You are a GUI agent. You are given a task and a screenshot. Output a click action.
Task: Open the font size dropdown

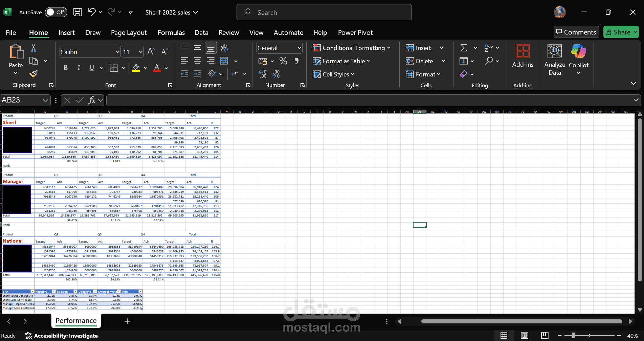pyautogui.click(x=141, y=52)
